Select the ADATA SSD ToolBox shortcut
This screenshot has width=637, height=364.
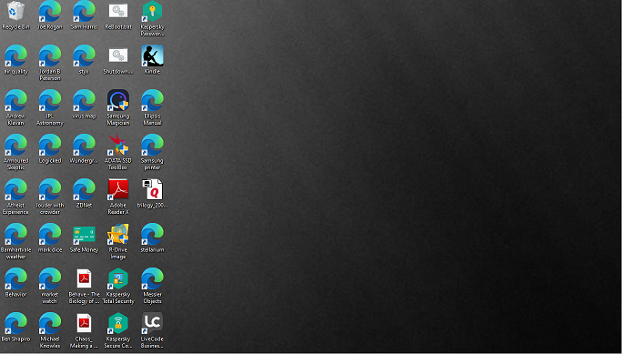(118, 145)
